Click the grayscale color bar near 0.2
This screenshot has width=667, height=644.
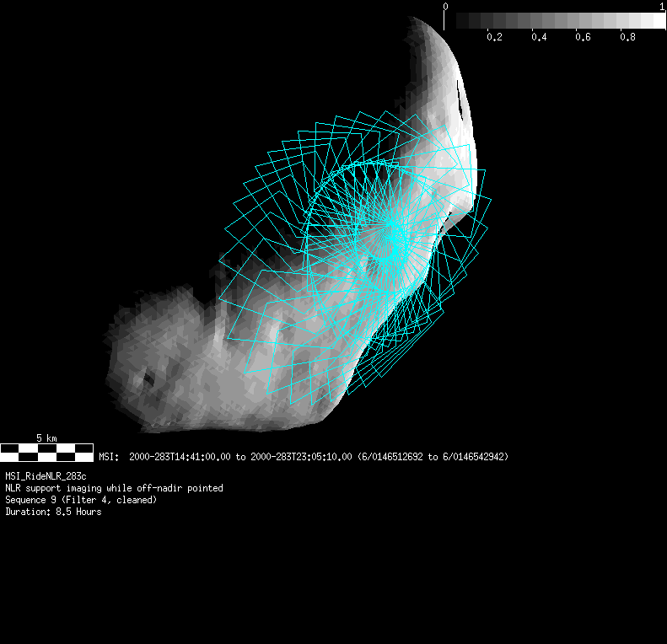pos(494,21)
